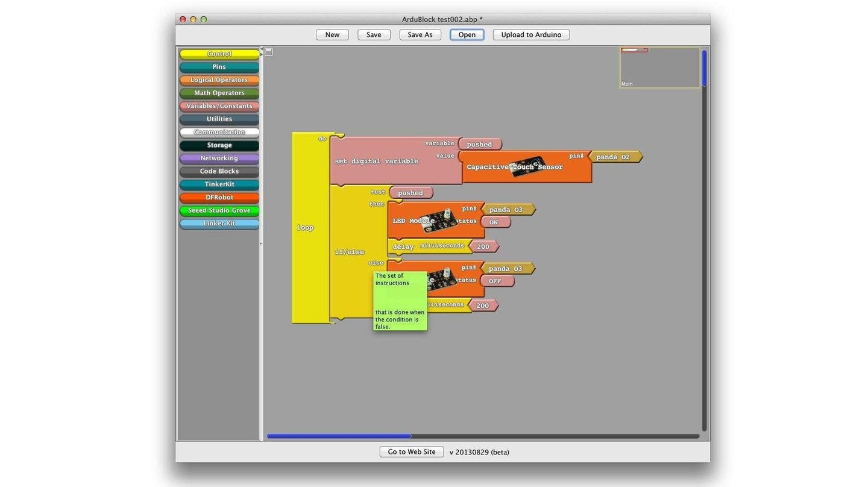The image size is (868, 487).
Task: Open the Math Operators category
Action: [x=219, y=93]
